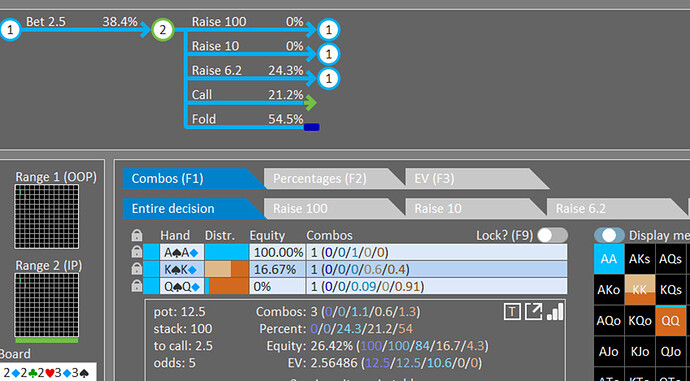690x381 pixels.
Task: Click the lock icon in Hand column header
Action: (x=137, y=235)
